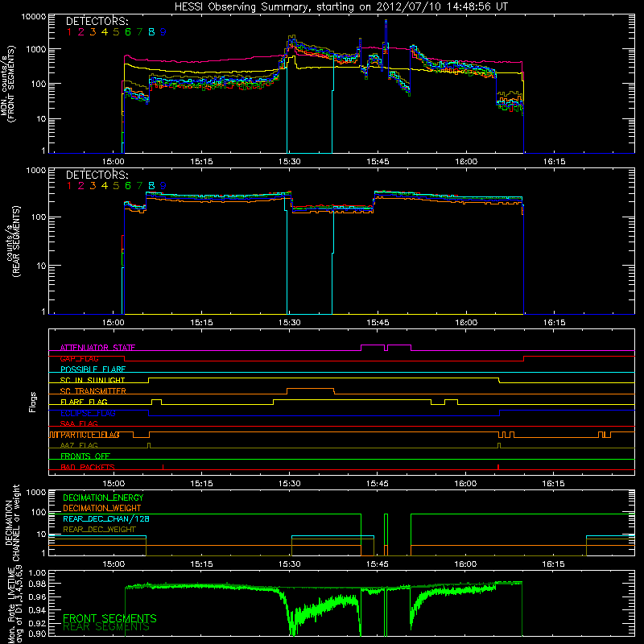Click the SAA_FLAG label
The width and height of the screenshot is (644, 644).
79,423
